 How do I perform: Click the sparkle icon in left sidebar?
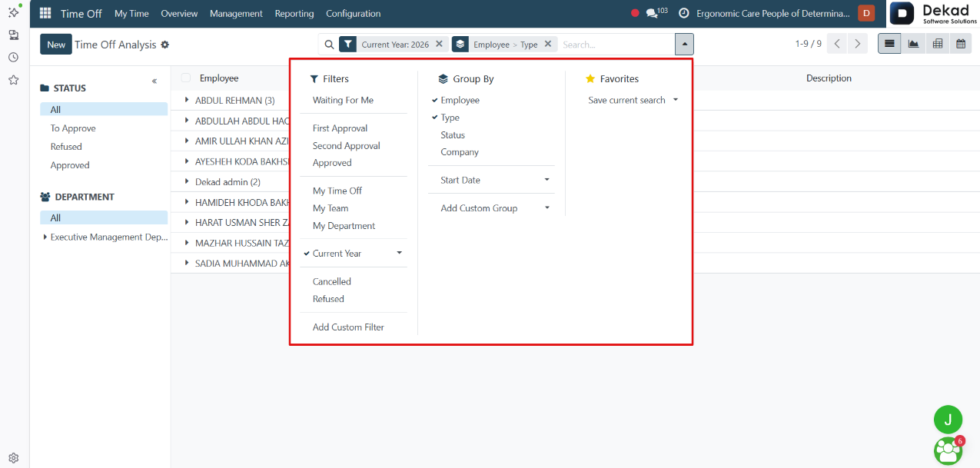point(13,12)
